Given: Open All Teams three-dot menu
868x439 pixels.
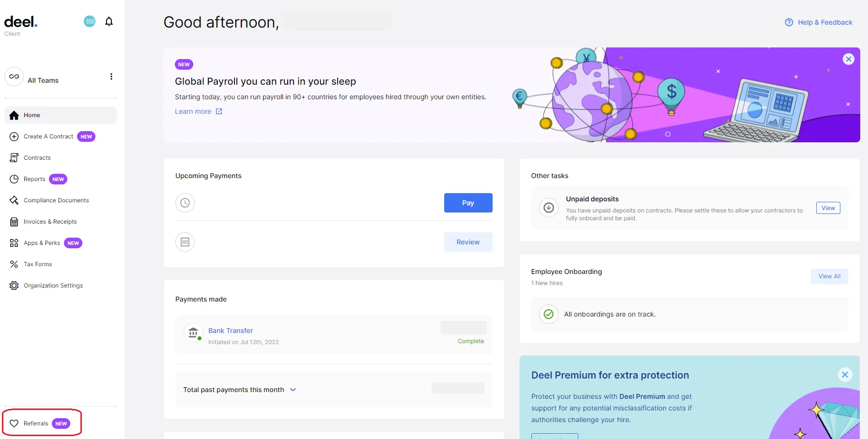Looking at the screenshot, I should (x=111, y=76).
